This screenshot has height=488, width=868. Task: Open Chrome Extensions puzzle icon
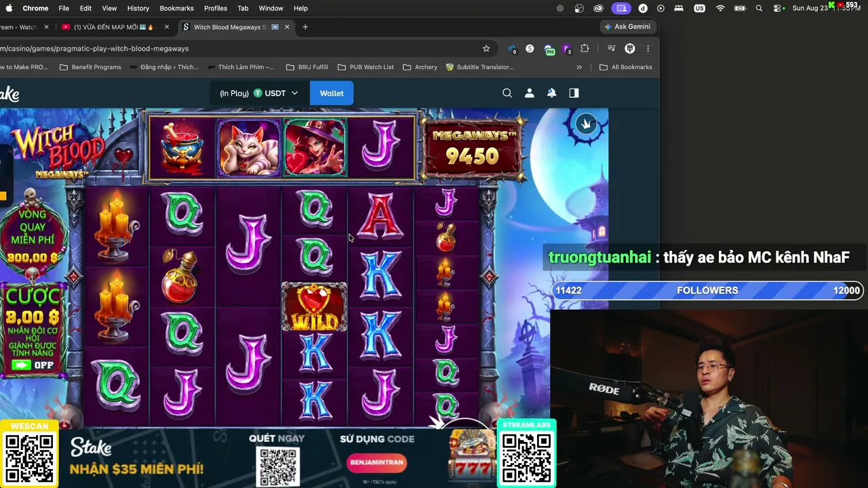585,49
